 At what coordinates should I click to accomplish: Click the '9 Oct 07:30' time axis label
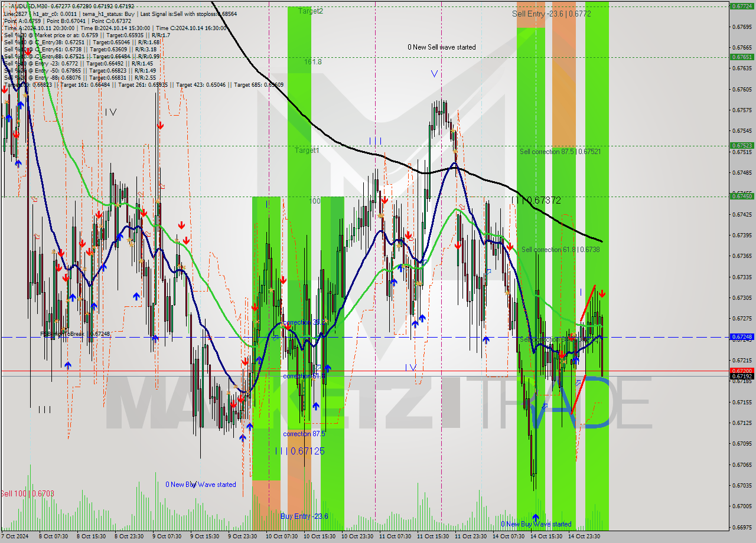click(167, 537)
